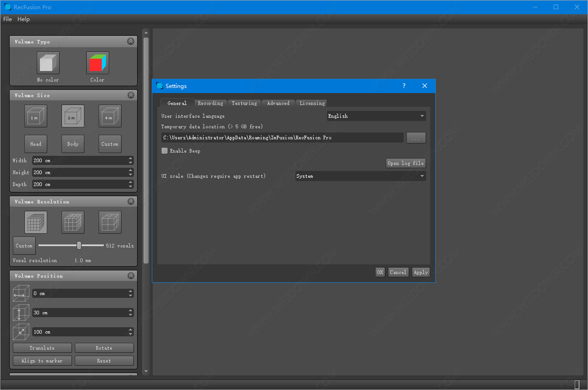Switch to the Licensing tab
The image size is (588, 390).
[x=312, y=103]
